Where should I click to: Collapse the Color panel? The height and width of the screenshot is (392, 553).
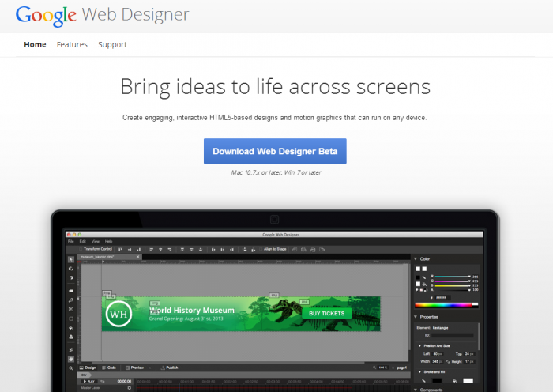416,258
